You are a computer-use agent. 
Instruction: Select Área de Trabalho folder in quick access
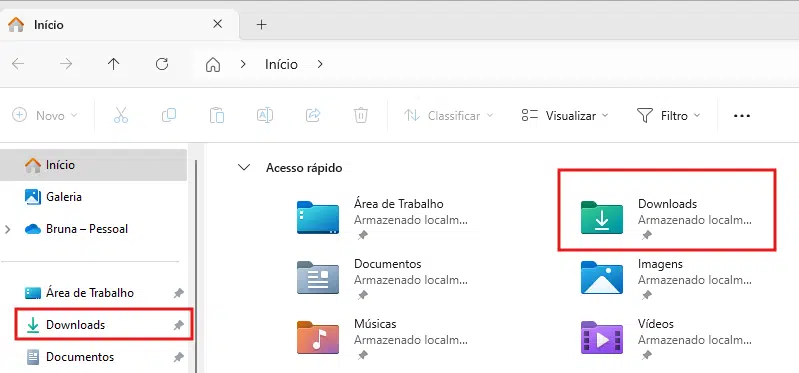383,218
